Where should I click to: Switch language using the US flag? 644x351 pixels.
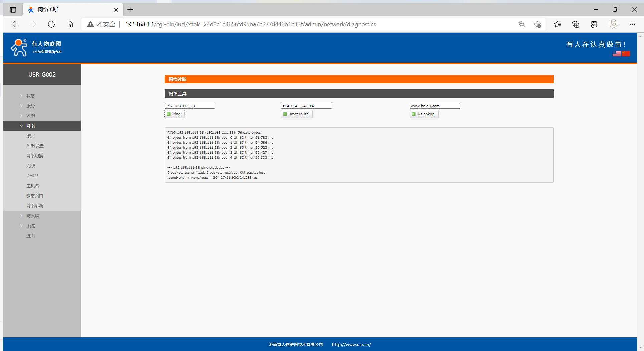[617, 54]
